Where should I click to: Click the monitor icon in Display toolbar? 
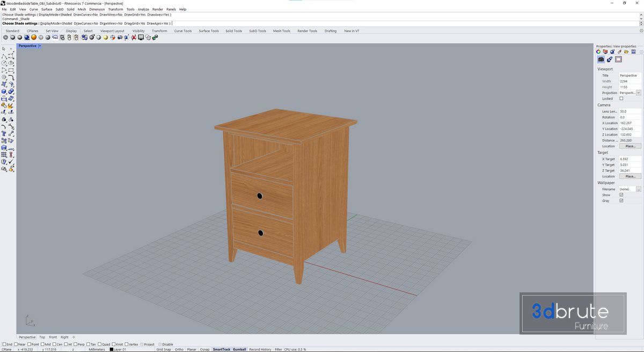[x=141, y=38]
